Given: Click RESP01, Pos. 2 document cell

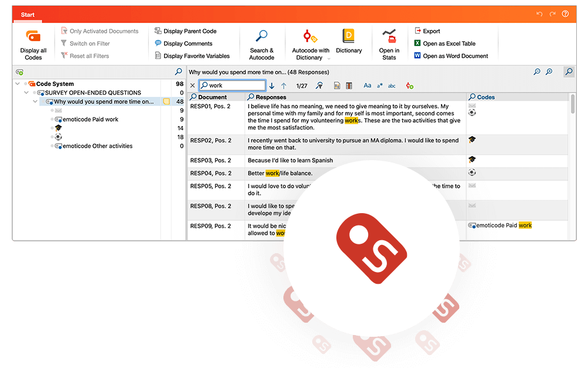Looking at the screenshot, I should 211,106.
